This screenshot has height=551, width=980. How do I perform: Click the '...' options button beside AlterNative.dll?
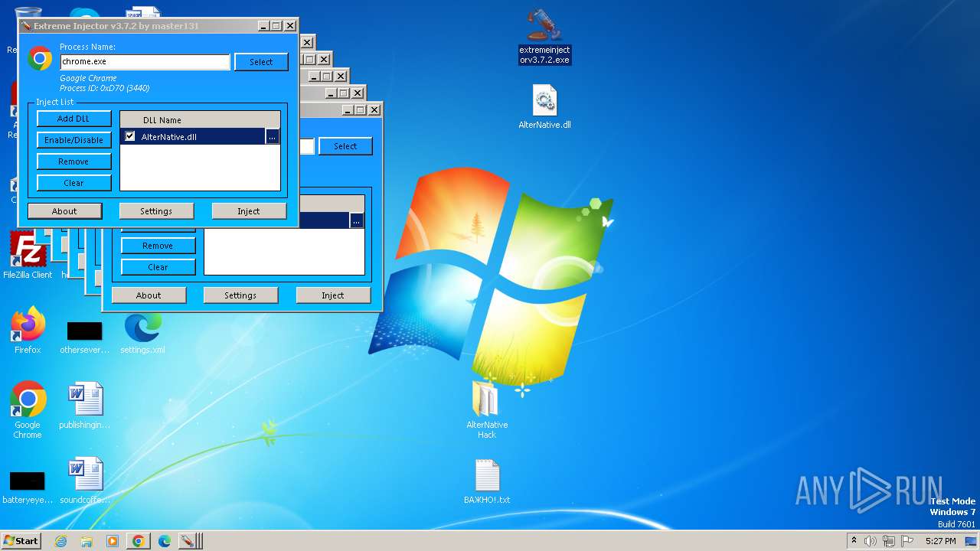click(273, 137)
